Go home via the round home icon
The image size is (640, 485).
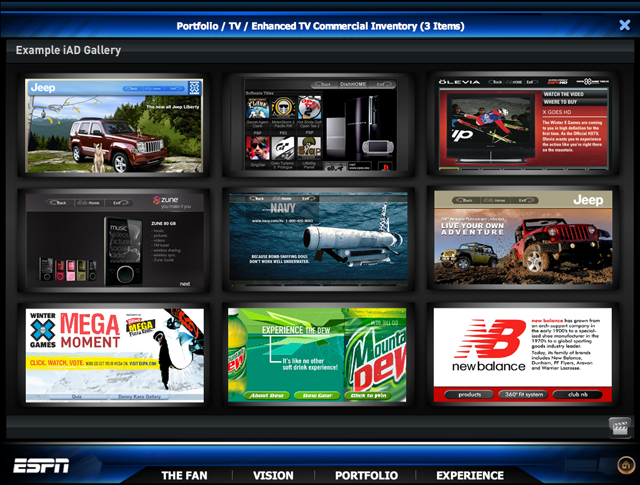tap(626, 465)
